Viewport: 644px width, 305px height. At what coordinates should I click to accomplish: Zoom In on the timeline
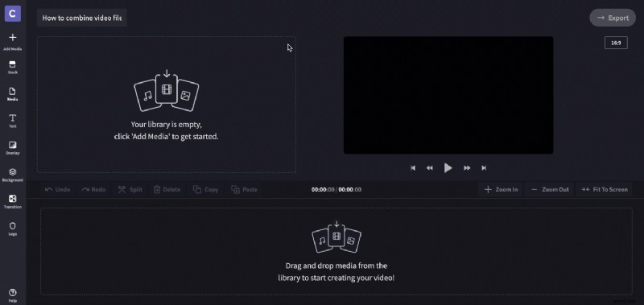tap(501, 189)
